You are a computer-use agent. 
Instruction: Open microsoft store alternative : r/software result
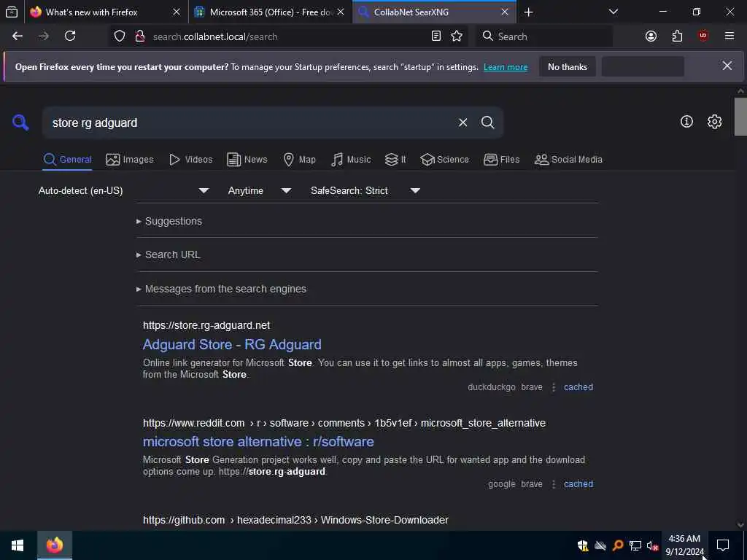258,441
